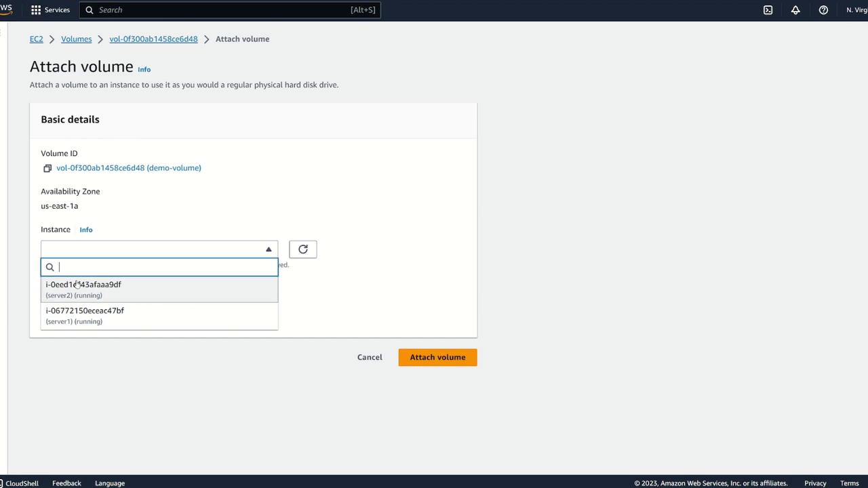Click the magnifier icon in instance search

[x=50, y=267]
